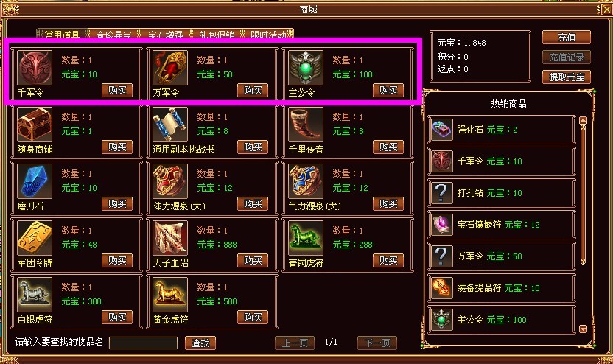Select the 千里传音 horn icon
Viewport: 613px width, 364px height.
coord(306,125)
